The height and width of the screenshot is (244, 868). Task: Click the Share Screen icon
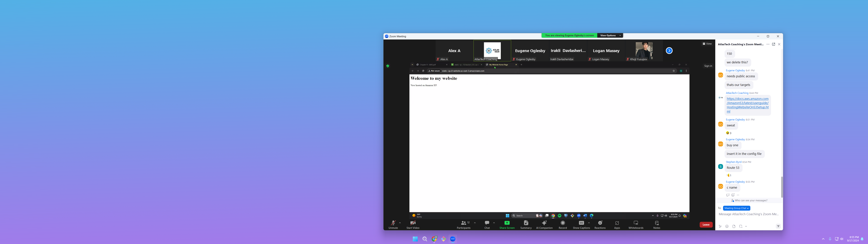(507, 223)
